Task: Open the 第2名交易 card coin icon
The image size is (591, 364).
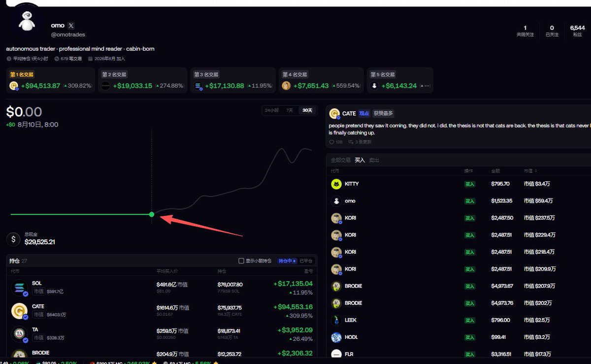Action: click(106, 86)
